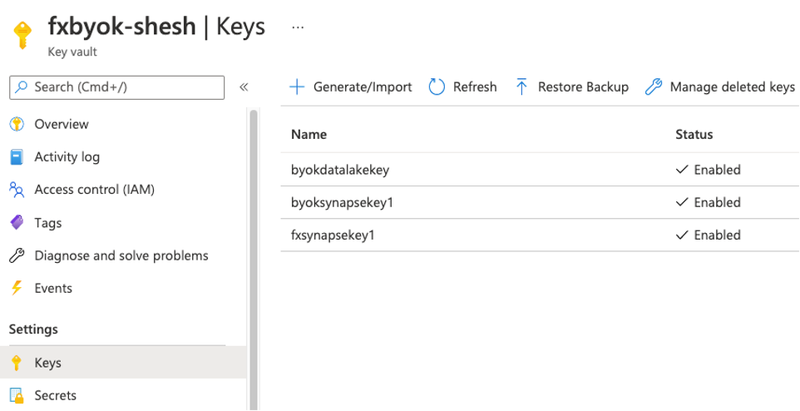Click the fxbyok-shesh | Keys title
This screenshot has width=800, height=411.
pos(157,27)
